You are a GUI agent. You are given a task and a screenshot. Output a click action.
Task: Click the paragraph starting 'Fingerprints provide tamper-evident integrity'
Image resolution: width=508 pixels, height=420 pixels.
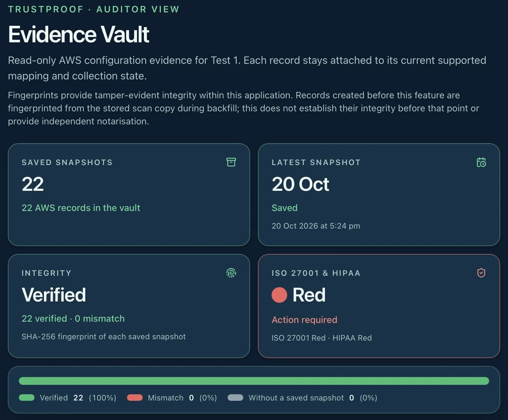click(244, 108)
